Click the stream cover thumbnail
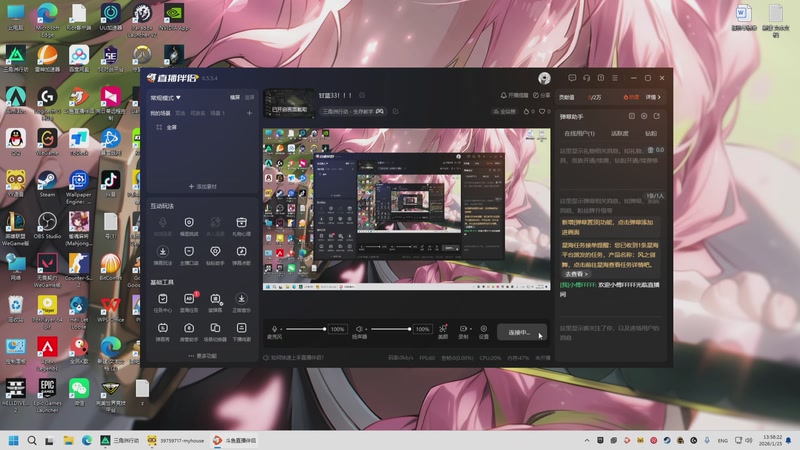 tap(289, 103)
